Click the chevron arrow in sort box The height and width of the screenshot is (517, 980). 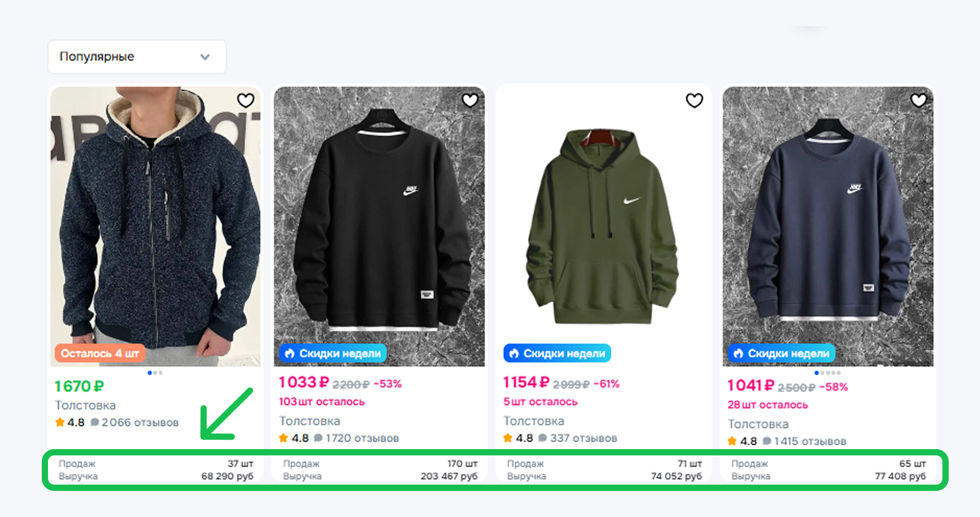point(205,57)
